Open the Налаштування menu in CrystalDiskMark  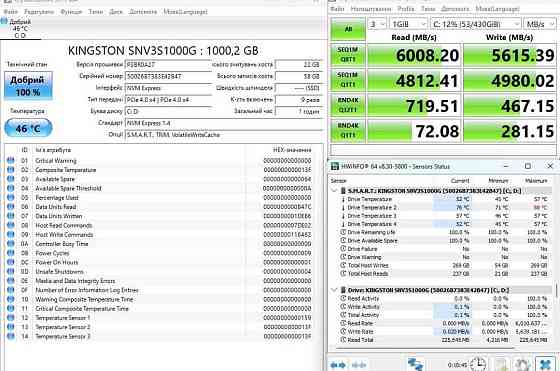tap(371, 9)
